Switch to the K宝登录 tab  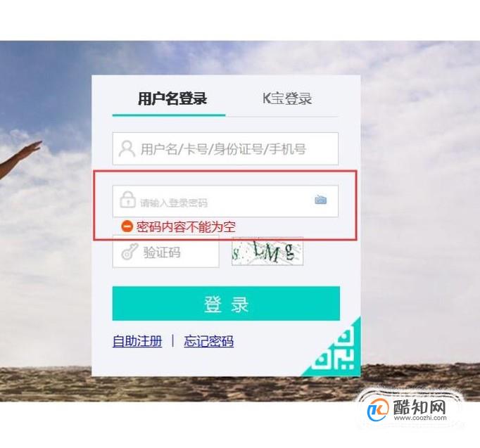tap(287, 98)
